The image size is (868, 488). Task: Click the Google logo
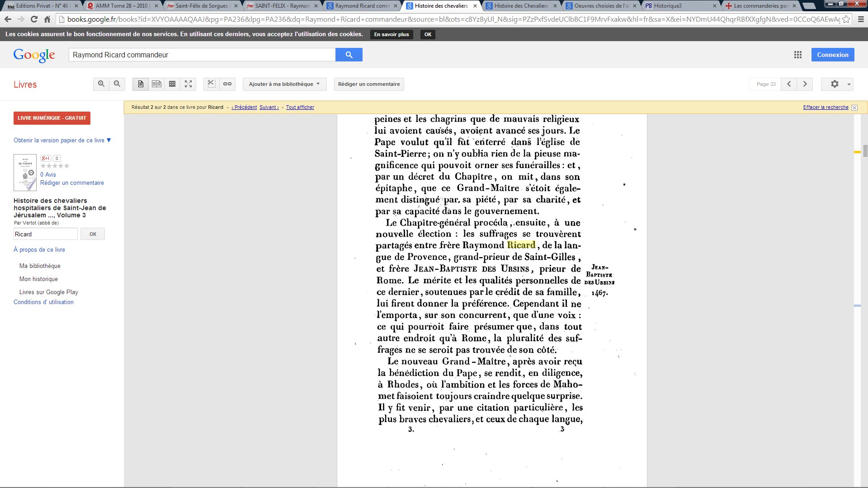click(x=34, y=55)
